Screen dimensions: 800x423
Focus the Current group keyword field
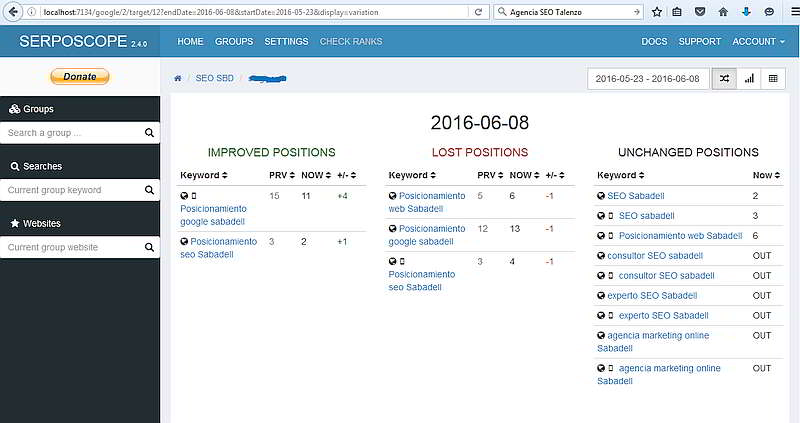tap(73, 190)
